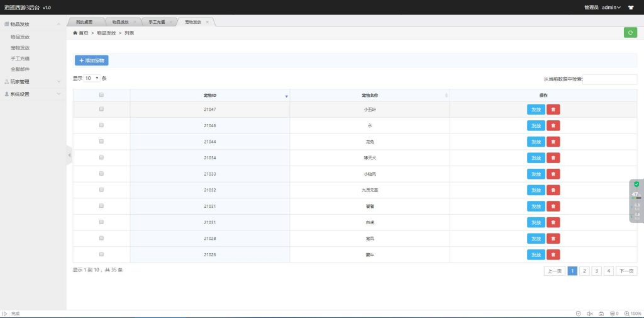Delete the pet with ID 21047
The image size is (644, 318).
click(x=553, y=110)
